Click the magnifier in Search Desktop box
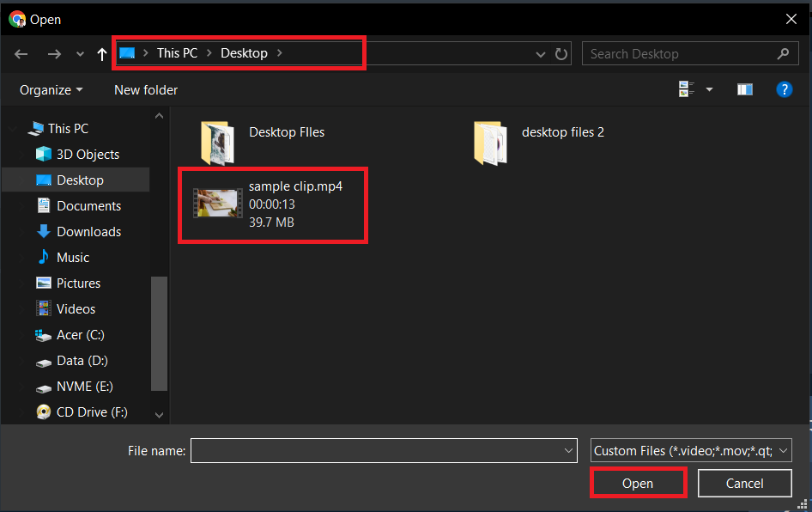812x512 pixels. click(782, 53)
